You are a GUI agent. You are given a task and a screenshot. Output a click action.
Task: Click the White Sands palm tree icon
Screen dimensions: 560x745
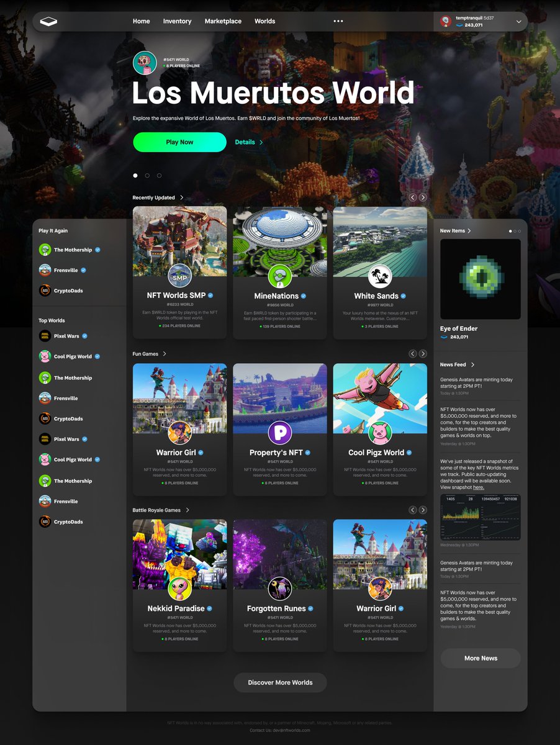380,276
